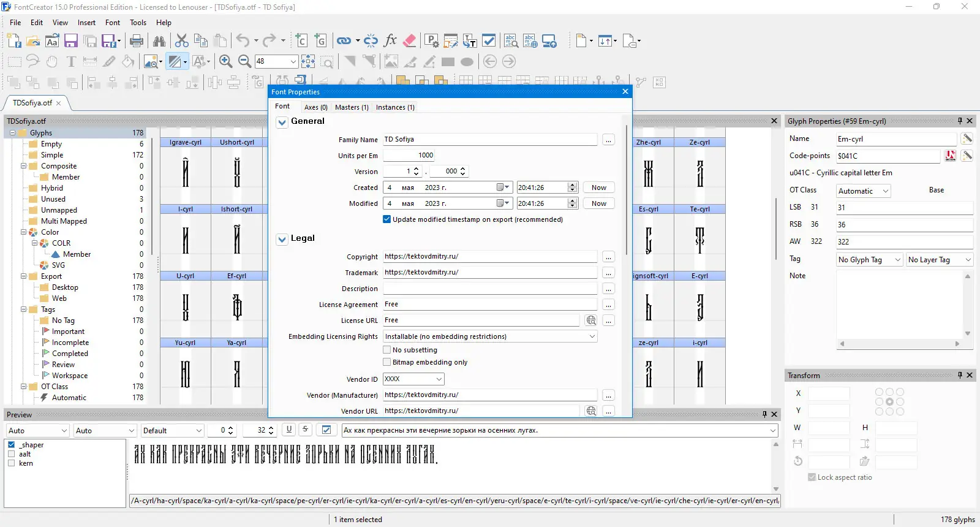Open the OT Class Automatic dropdown

pos(863,191)
